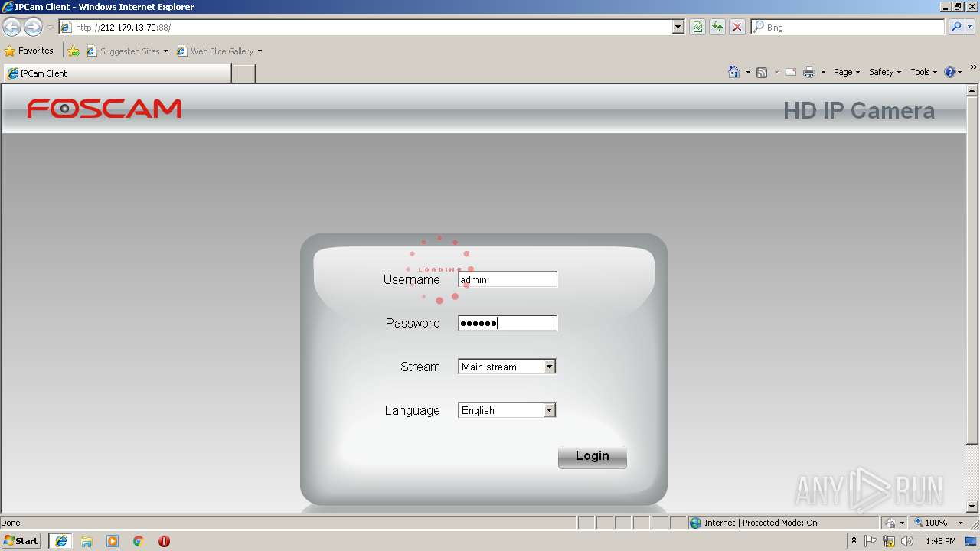This screenshot has width=980, height=551.
Task: Click the Show desktop button
Action: pos(972,541)
